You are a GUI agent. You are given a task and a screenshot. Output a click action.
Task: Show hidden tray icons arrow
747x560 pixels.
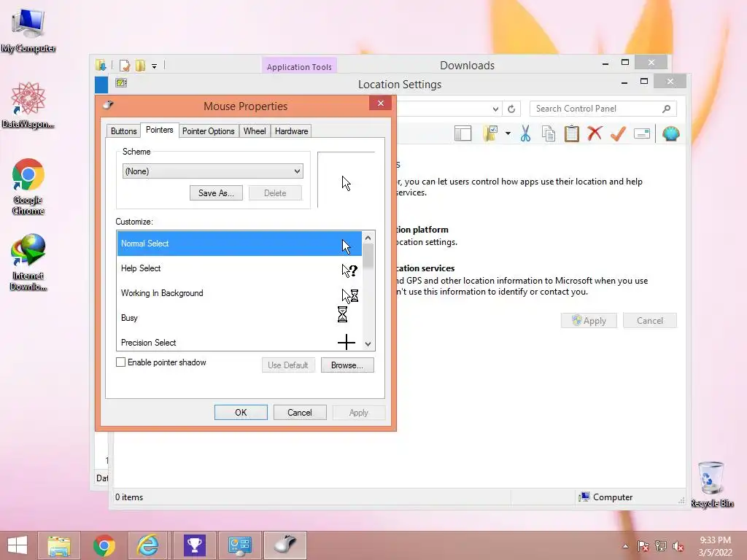point(625,546)
